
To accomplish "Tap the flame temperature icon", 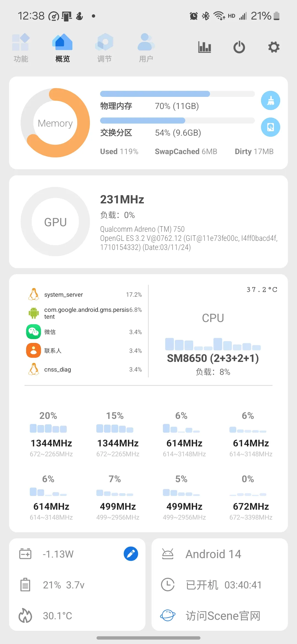I will 25,616.
